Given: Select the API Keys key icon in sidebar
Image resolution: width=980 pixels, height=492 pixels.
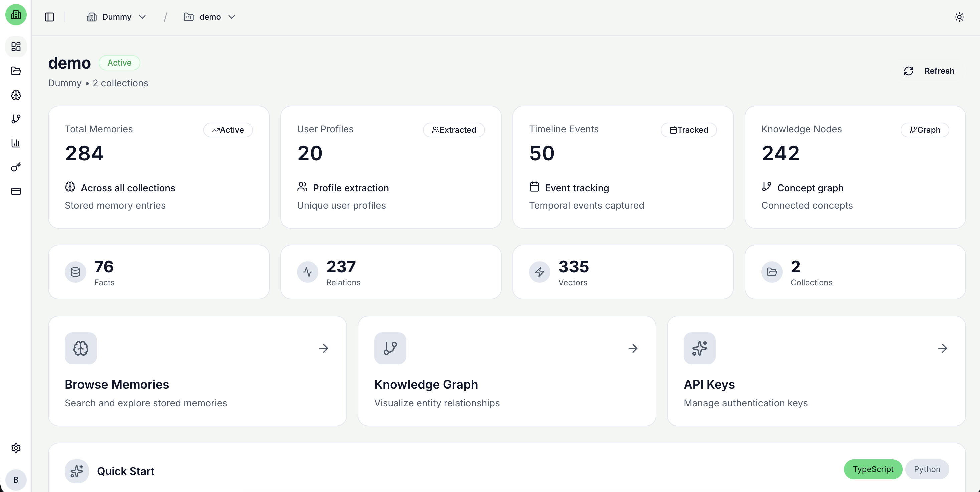Looking at the screenshot, I should click(16, 167).
